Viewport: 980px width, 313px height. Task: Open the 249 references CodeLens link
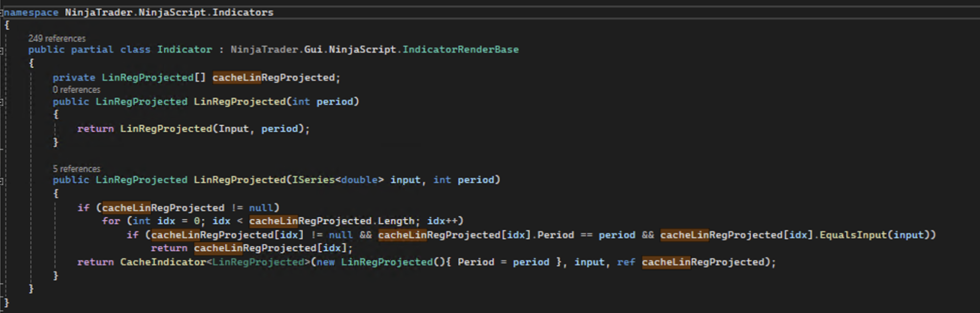pos(57,38)
